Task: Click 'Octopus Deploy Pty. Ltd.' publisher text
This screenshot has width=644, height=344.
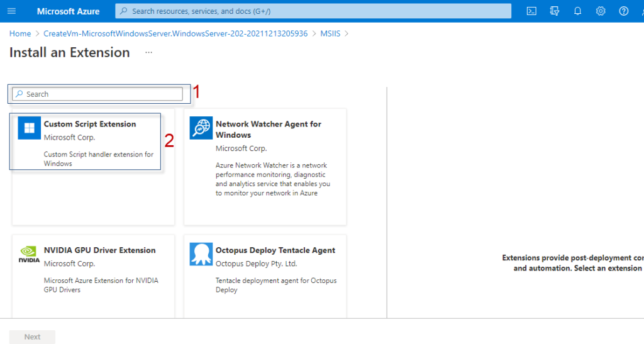Action: 257,264
